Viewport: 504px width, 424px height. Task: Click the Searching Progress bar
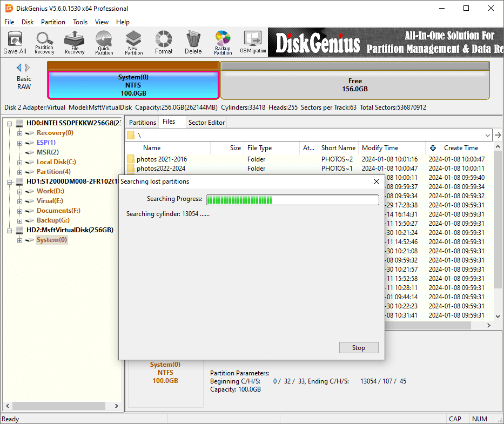pyautogui.click(x=292, y=200)
